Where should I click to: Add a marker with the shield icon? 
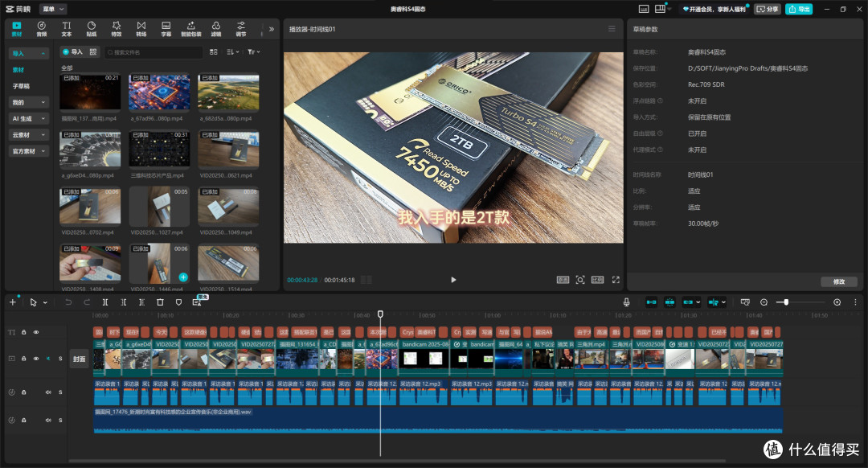pos(178,302)
